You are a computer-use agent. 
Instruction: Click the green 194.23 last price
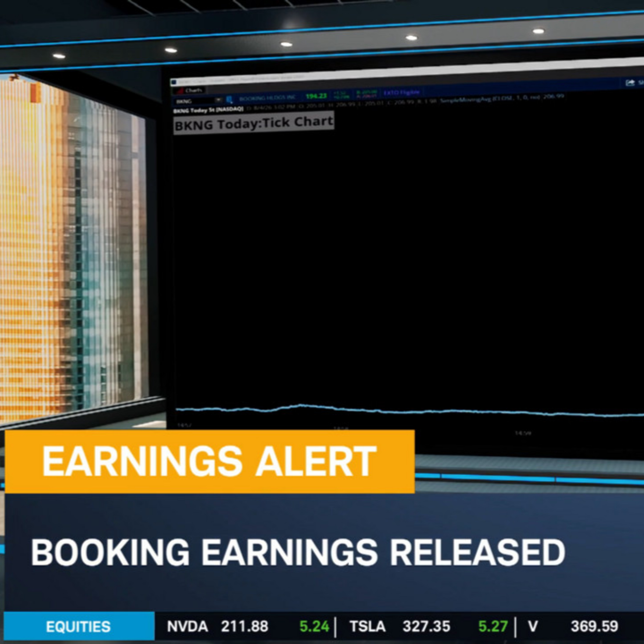point(316,96)
